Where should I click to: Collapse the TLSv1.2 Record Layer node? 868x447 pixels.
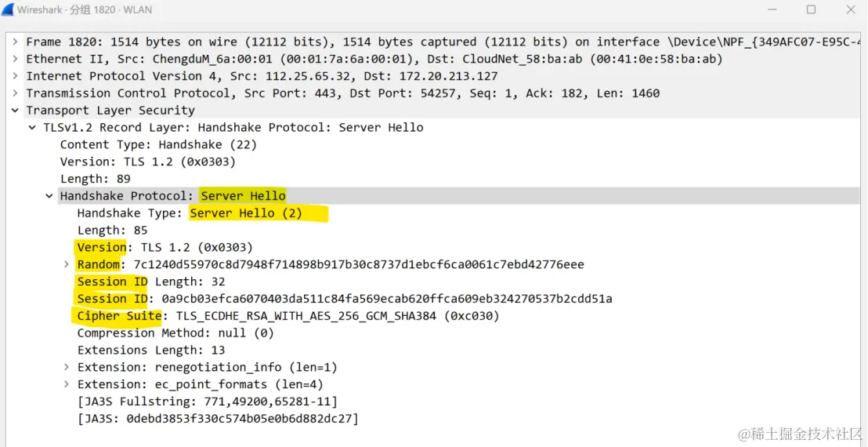(x=32, y=128)
